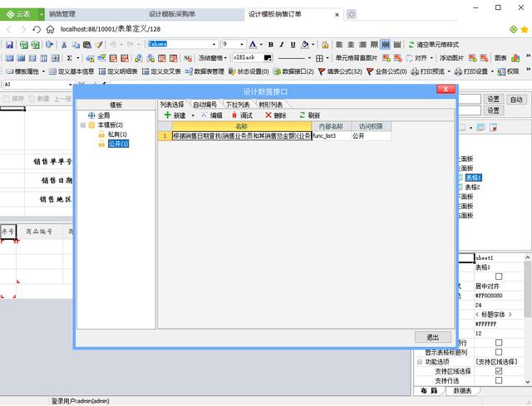
Task: Click the home icon beside address bar
Action: [x=50, y=29]
